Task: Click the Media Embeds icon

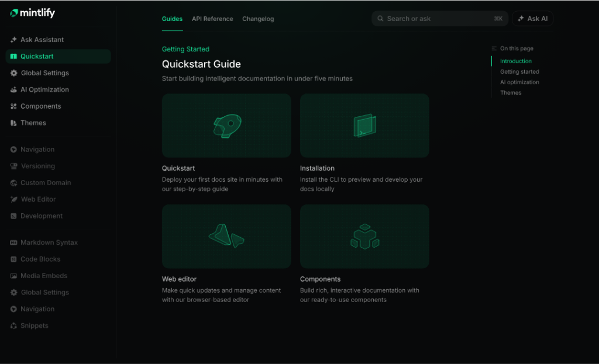Action: [13, 276]
